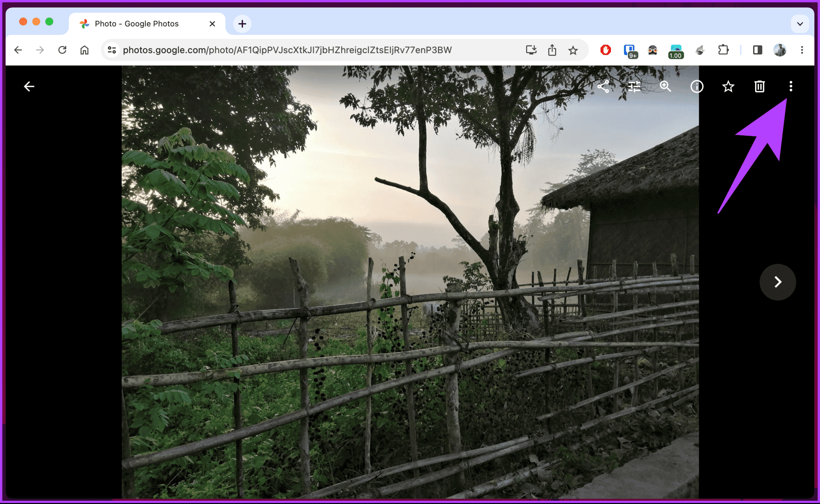Delete this photo to trash
The image size is (820, 504).
pos(760,86)
